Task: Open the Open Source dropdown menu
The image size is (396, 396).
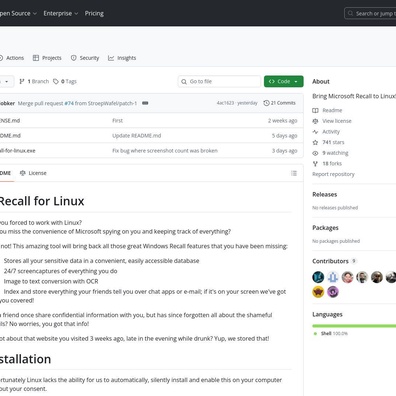Action: [17, 13]
